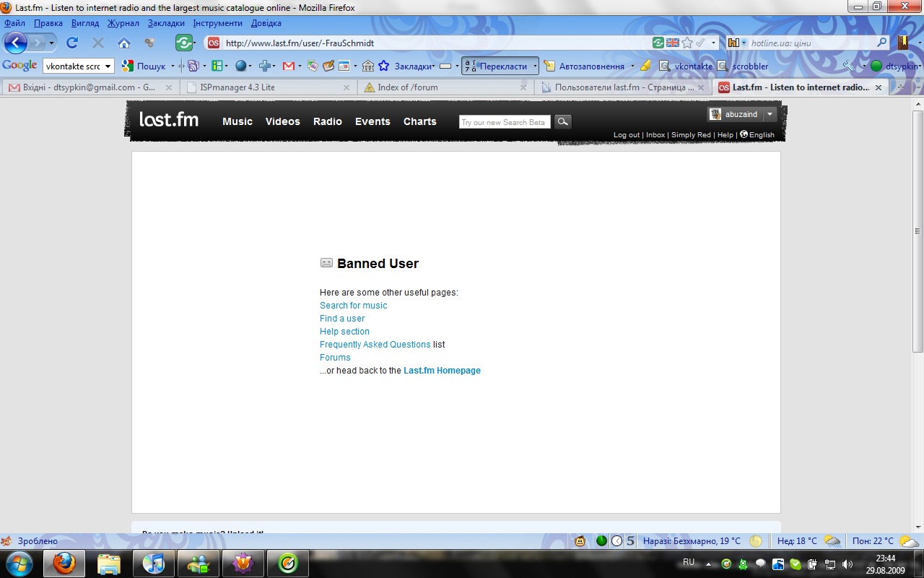
Task: Click the monkey icon in status bar
Action: coord(580,540)
